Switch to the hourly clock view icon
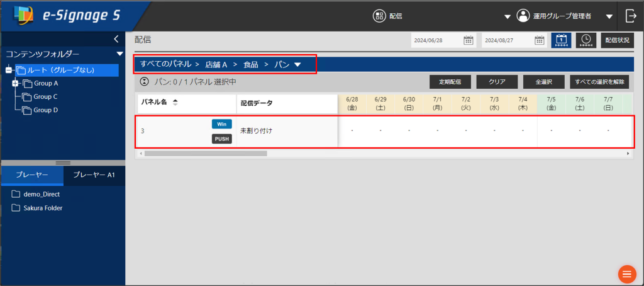 [586, 40]
